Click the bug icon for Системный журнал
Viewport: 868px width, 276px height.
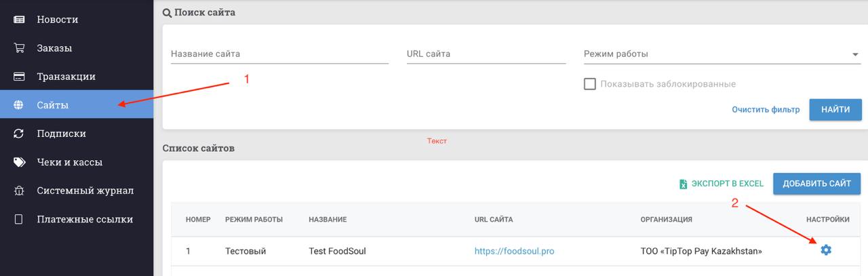click(19, 191)
